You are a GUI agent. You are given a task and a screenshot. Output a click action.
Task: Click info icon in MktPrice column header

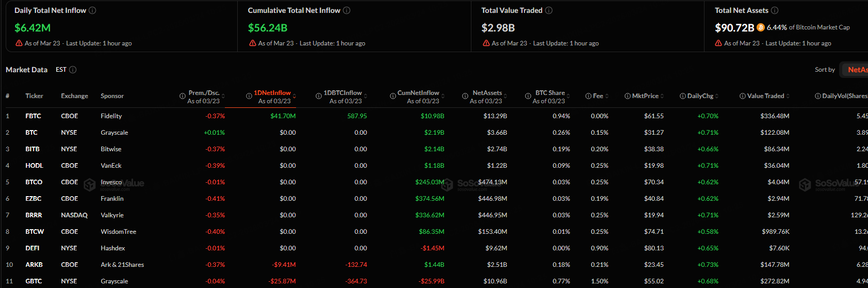tap(628, 96)
